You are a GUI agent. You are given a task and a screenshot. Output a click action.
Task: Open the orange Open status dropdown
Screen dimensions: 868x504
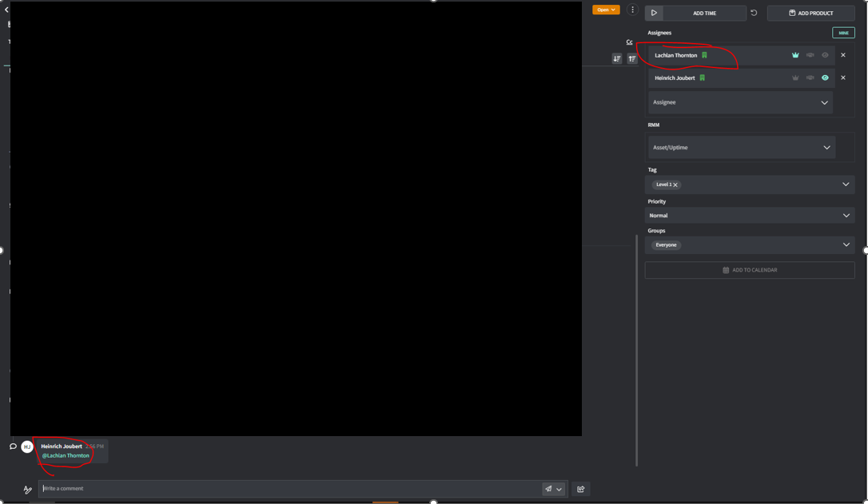click(606, 10)
